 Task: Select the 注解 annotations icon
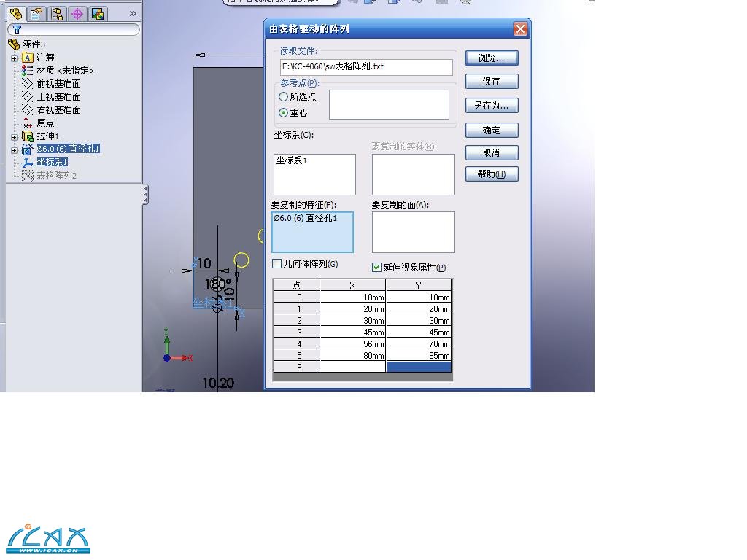click(28, 58)
